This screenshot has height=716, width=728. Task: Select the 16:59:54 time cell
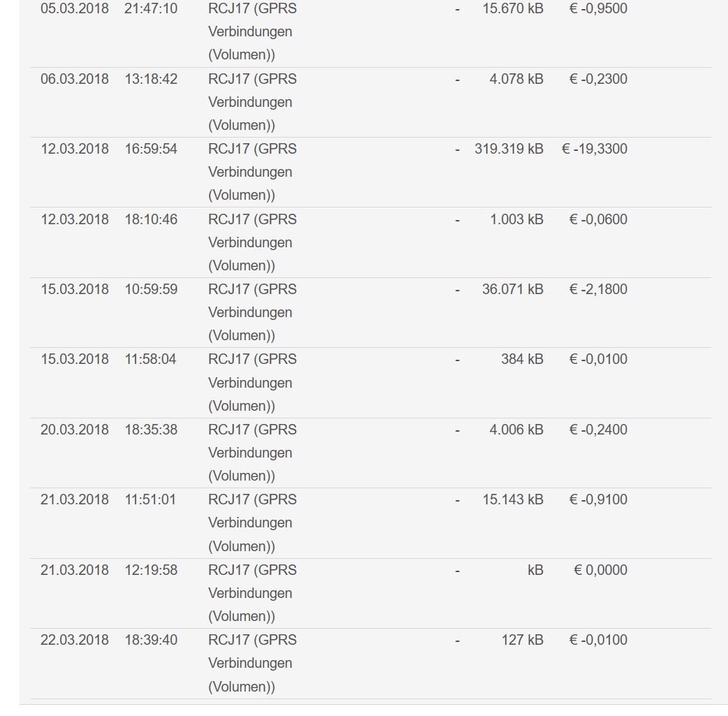click(x=151, y=149)
